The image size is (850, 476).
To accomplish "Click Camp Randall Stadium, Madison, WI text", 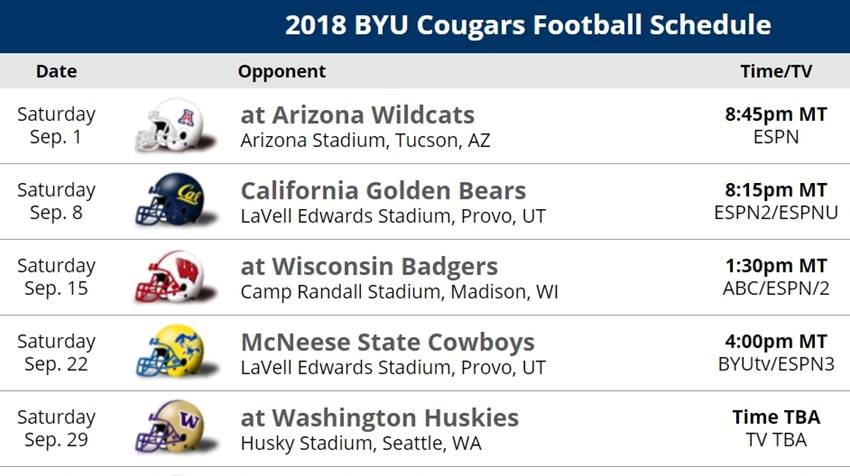I will [399, 292].
